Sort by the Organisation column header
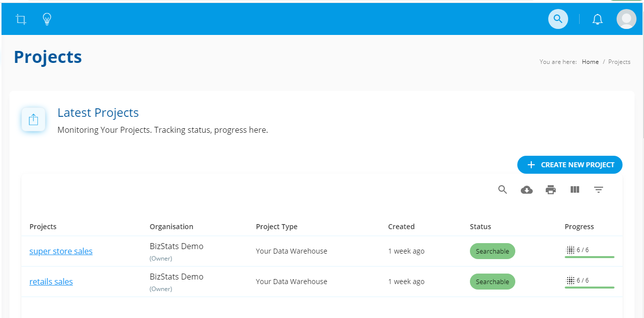Image resolution: width=644 pixels, height=318 pixels. [171, 227]
